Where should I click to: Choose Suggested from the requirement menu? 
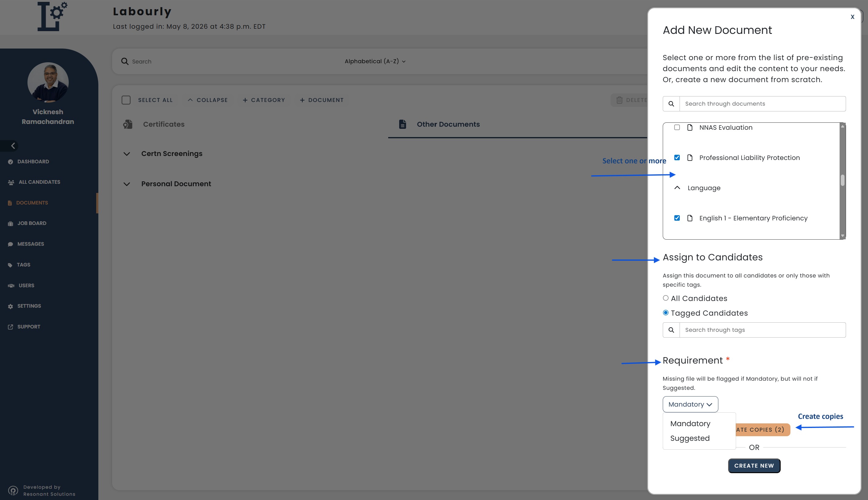(690, 438)
